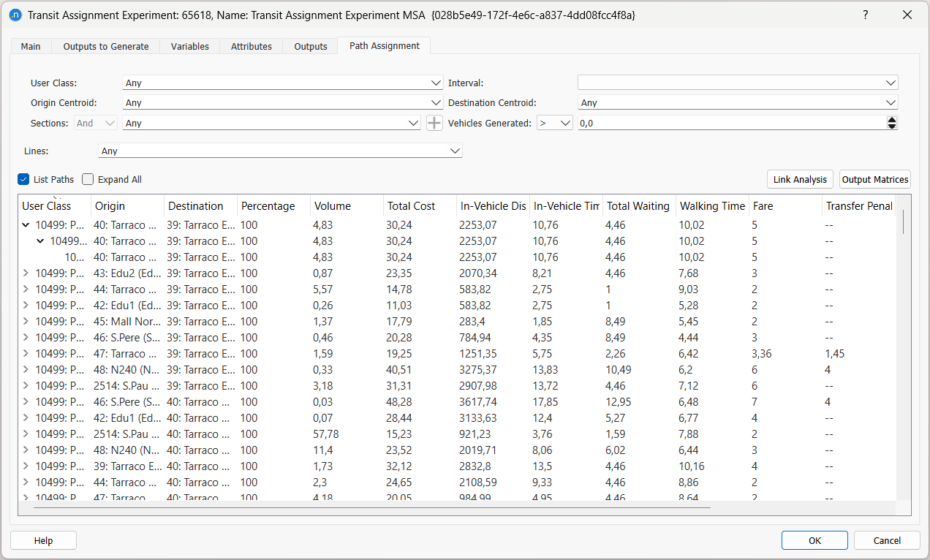Click the Link Analysis button
930x560 pixels.
800,179
